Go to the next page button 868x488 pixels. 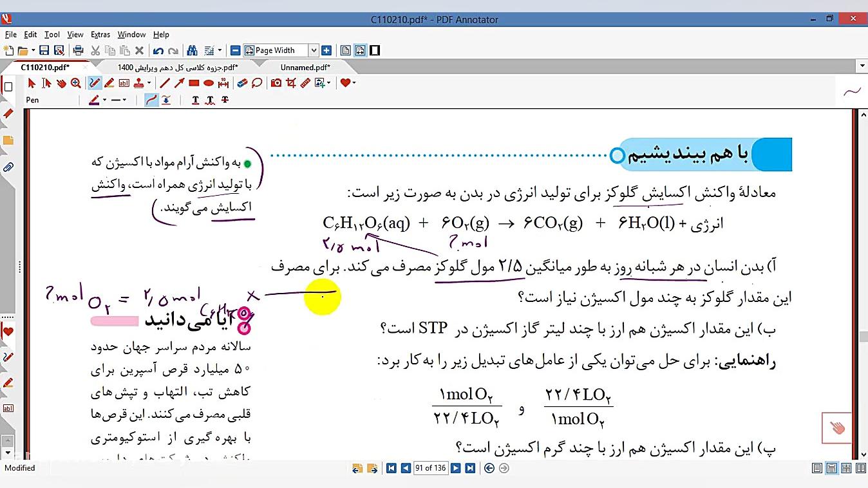pos(455,469)
